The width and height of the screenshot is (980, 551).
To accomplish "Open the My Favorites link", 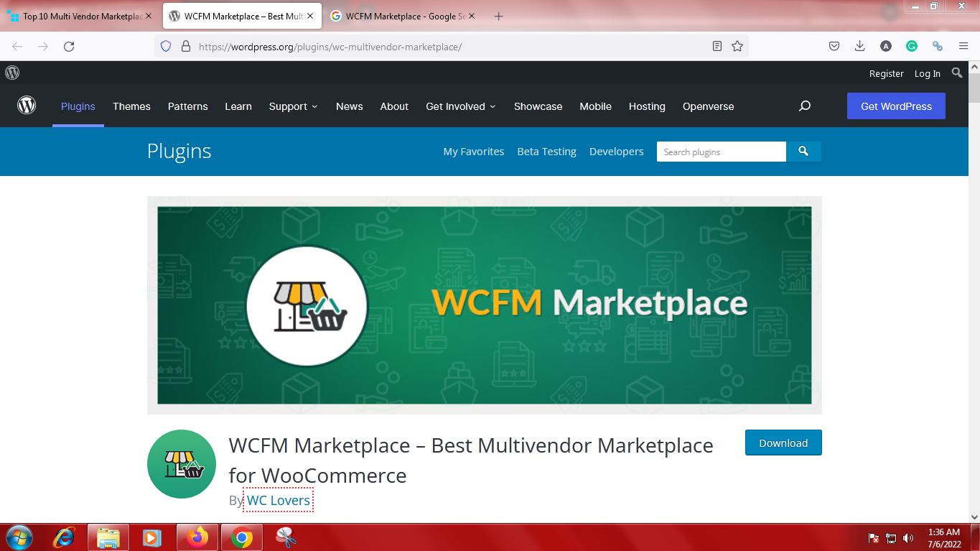I will (x=474, y=152).
